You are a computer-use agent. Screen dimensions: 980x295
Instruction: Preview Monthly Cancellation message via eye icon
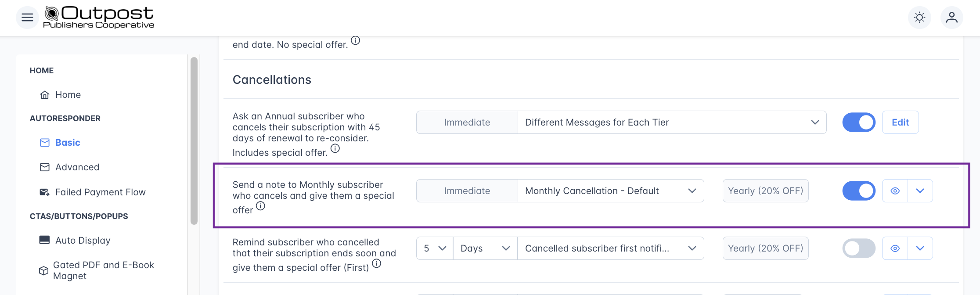[x=895, y=191]
